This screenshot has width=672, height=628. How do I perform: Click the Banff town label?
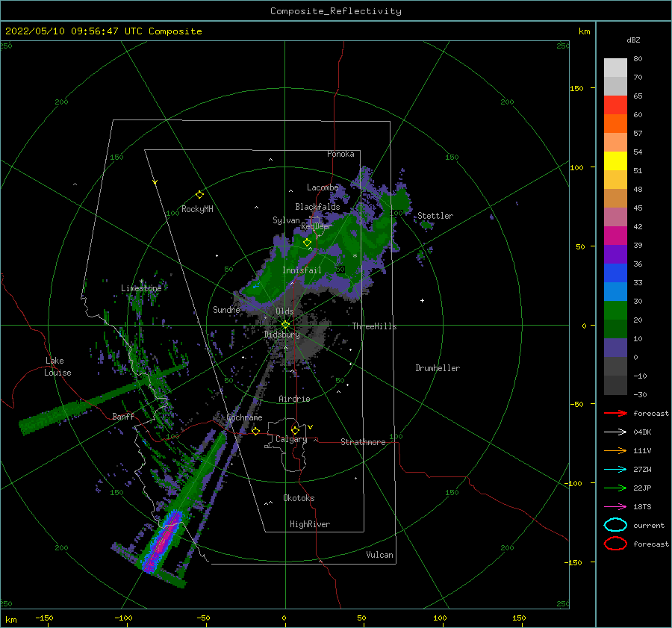(x=123, y=416)
